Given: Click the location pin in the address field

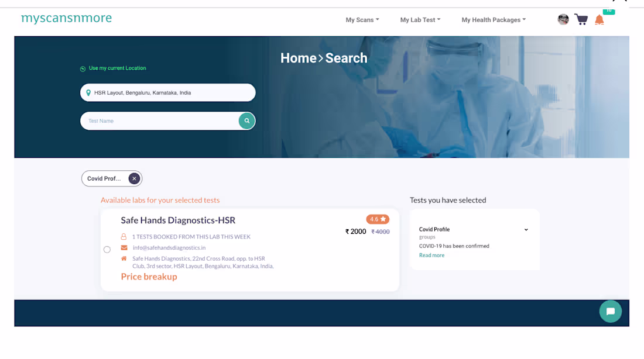Looking at the screenshot, I should click(x=88, y=92).
